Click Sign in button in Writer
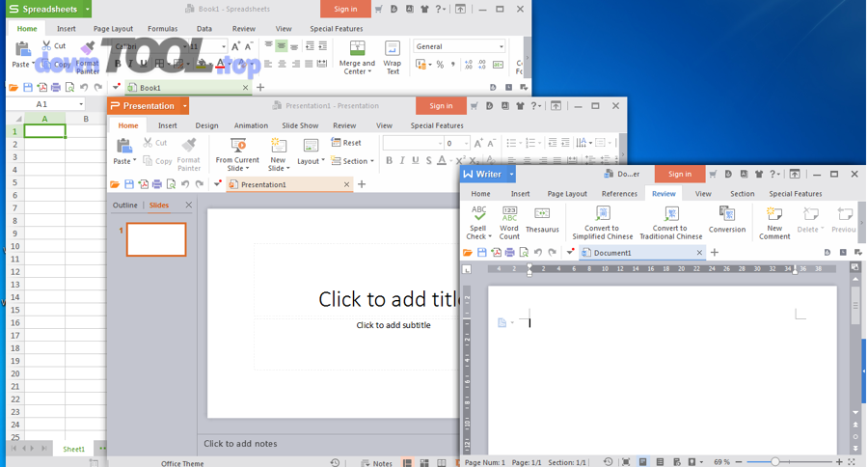Screen dimensions: 868x467 [679, 174]
